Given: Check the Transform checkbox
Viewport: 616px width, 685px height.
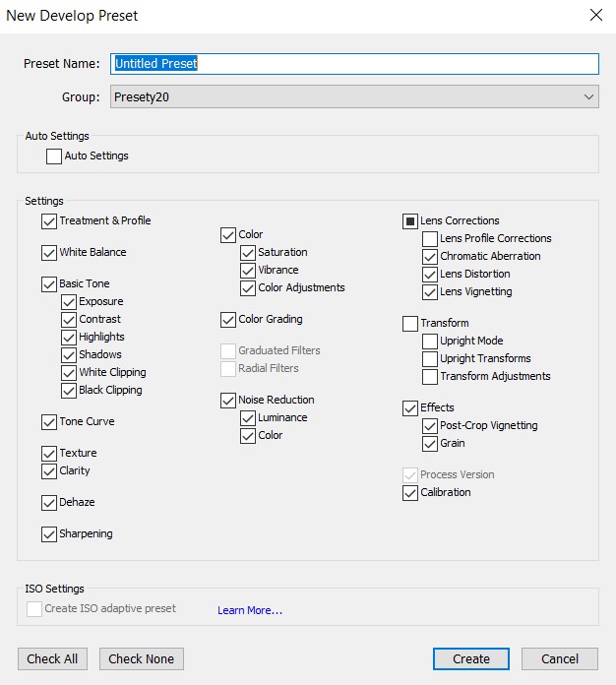Looking at the screenshot, I should click(x=409, y=323).
